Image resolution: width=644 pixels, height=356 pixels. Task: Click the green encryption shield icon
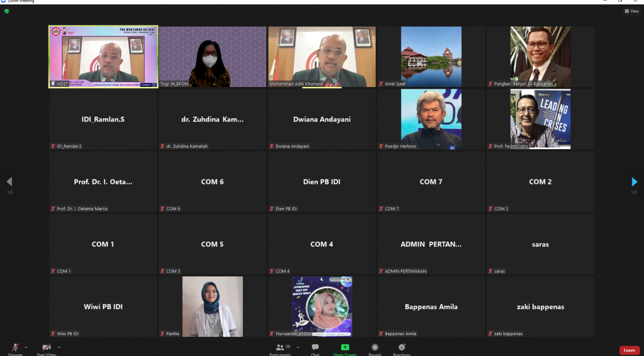pos(7,11)
